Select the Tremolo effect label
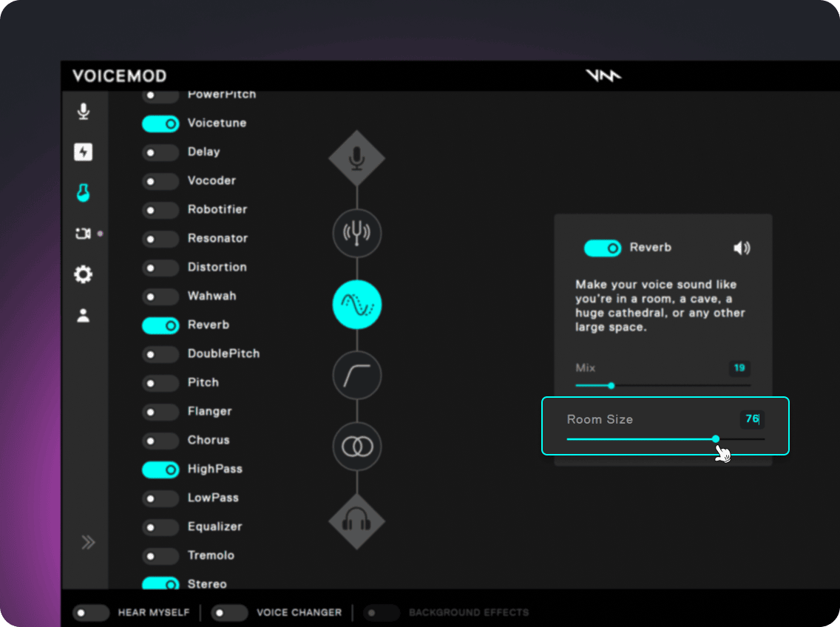The height and width of the screenshot is (627, 840). click(211, 555)
